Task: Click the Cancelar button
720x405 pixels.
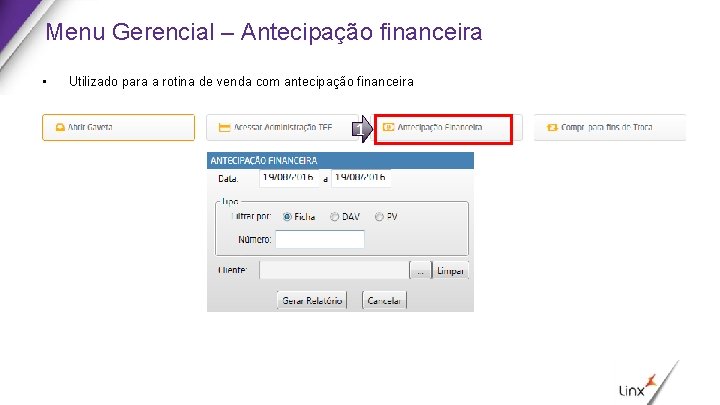Action: click(x=384, y=301)
